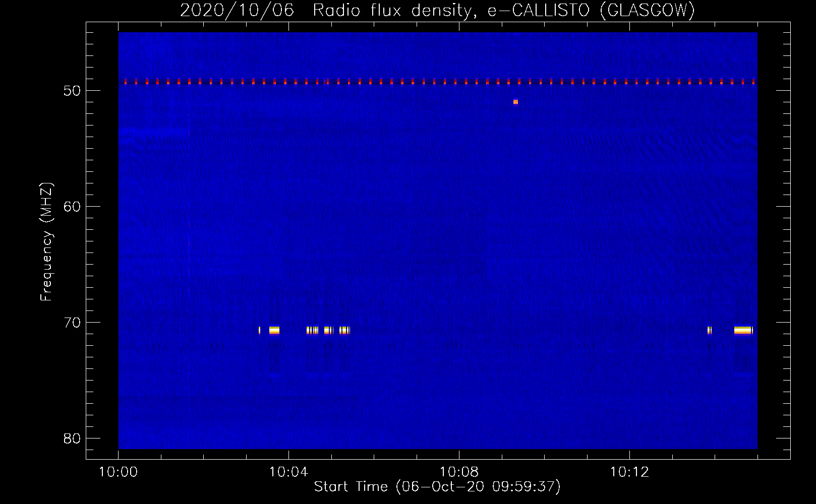816x504 pixels.
Task: Click the '50' frequency tick label
Action: (x=72, y=91)
